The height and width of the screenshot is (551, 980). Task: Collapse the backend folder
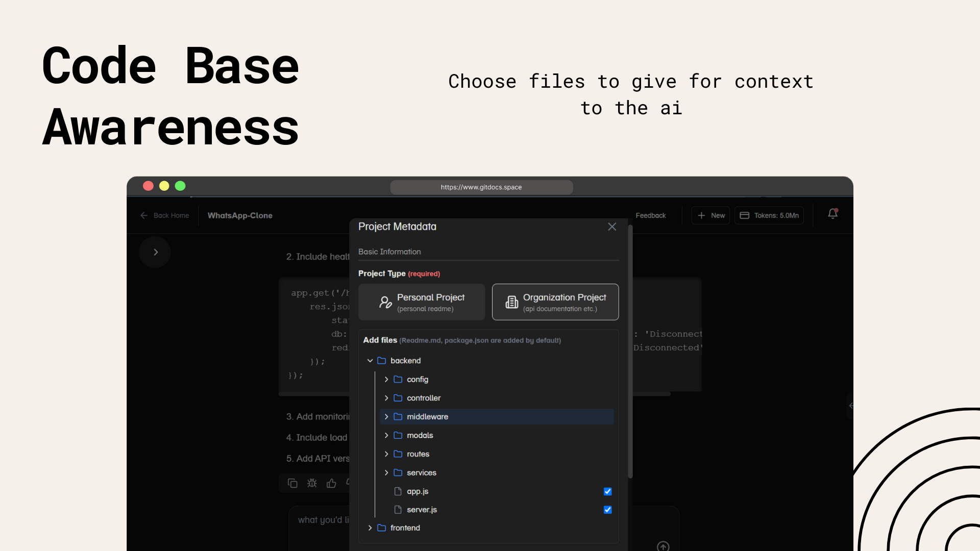370,361
